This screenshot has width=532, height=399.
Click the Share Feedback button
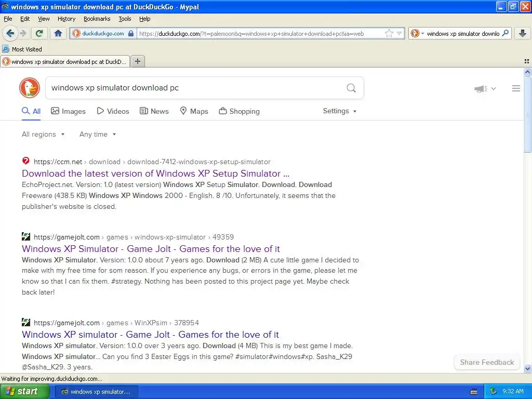(x=487, y=362)
